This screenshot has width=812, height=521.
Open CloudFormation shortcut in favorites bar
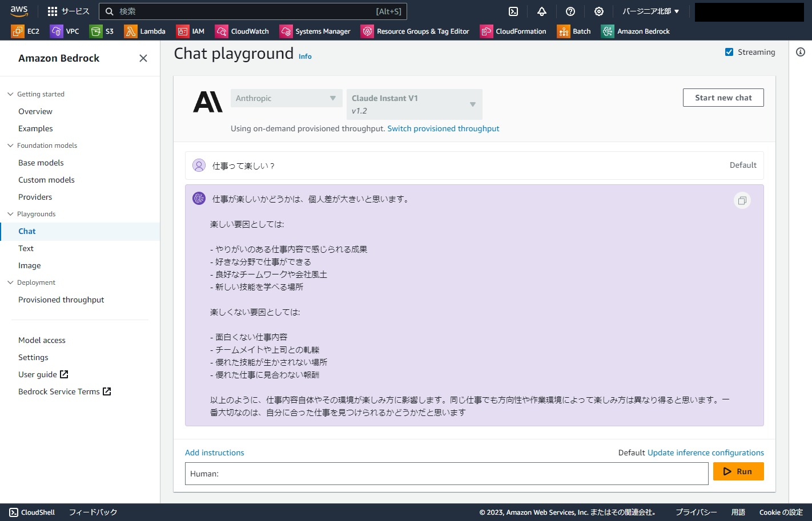[513, 31]
